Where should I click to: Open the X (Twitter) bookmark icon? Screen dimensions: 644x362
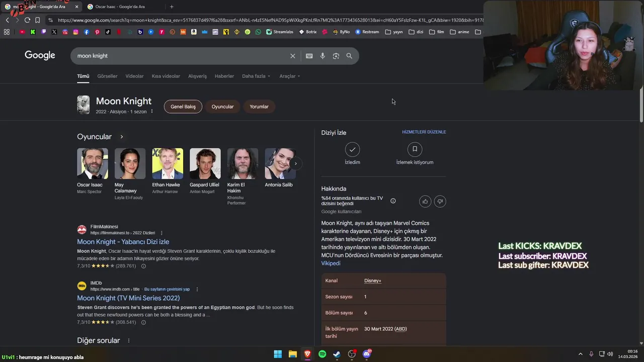54,32
